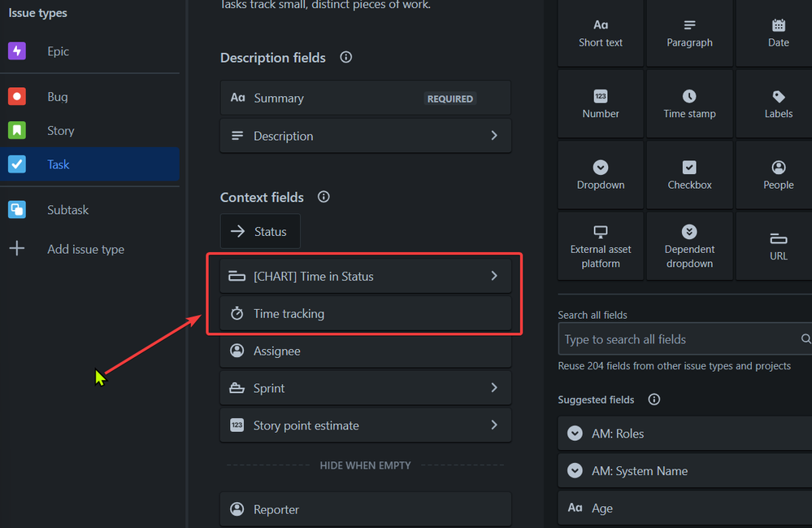Image resolution: width=812 pixels, height=528 pixels.
Task: Select the Epic issue type
Action: tap(89, 50)
